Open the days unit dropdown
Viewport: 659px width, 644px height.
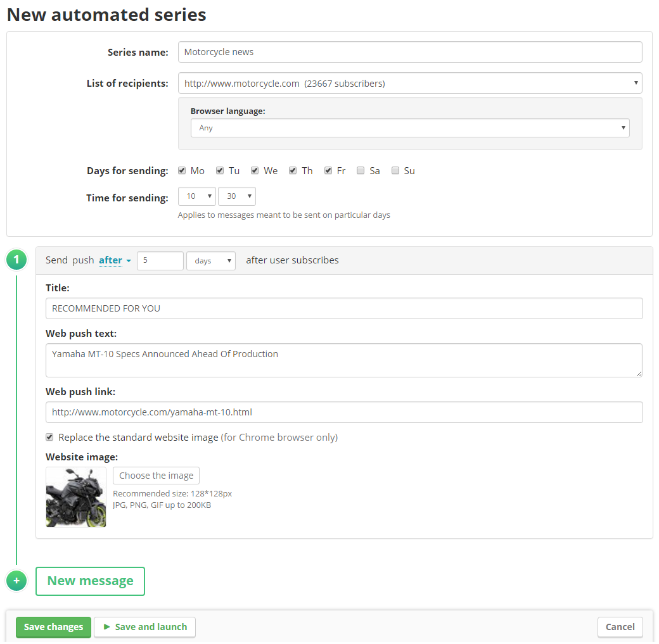[210, 261]
